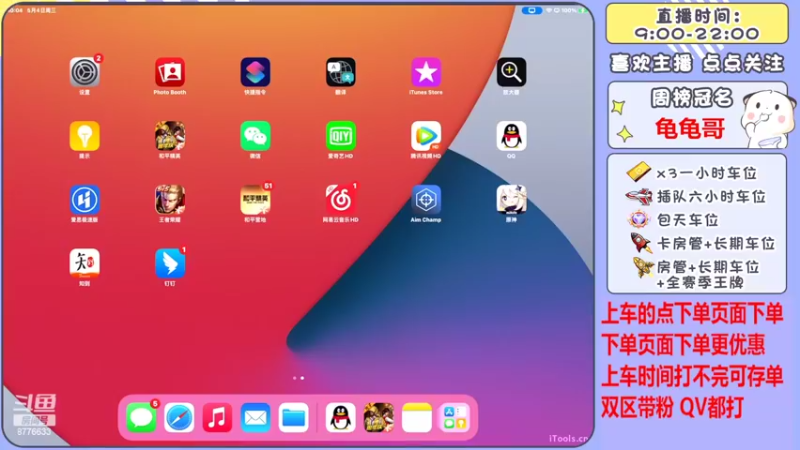
Task: Open the Mail app in the dock
Action: point(256,417)
